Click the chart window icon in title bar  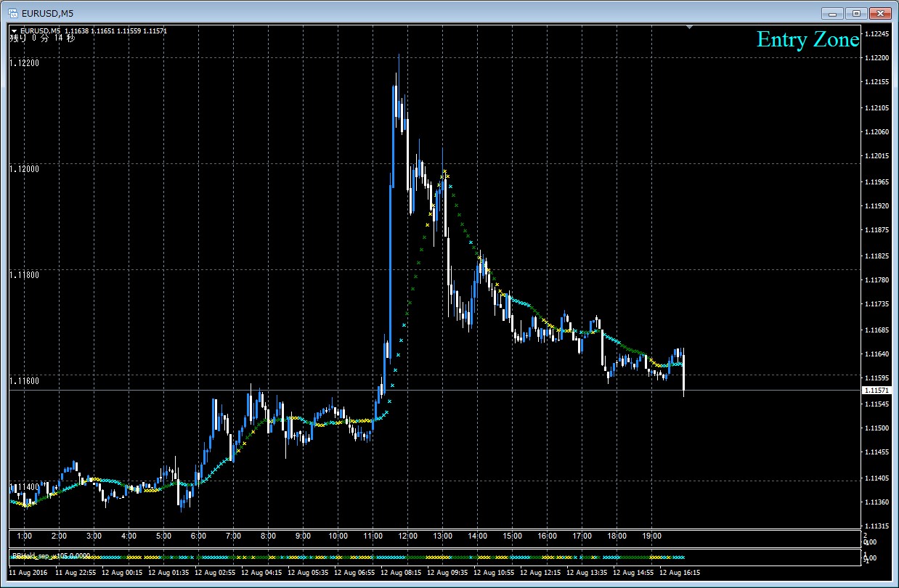point(12,13)
